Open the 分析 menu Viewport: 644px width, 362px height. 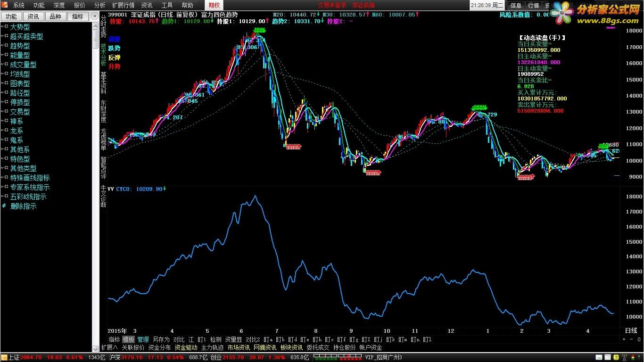pos(99,5)
